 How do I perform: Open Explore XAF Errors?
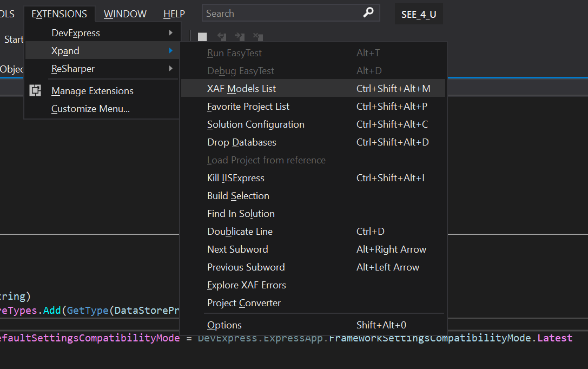(x=313, y=285)
